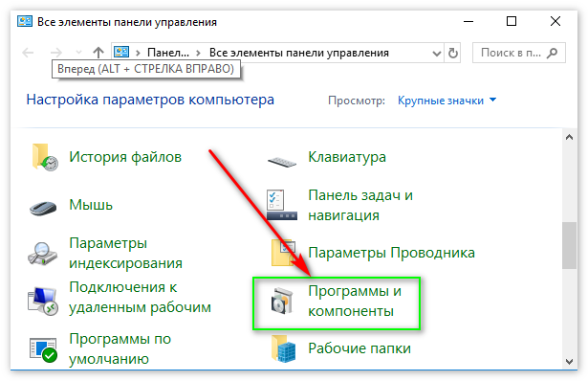Open the 'Клавиатура' link

347,157
